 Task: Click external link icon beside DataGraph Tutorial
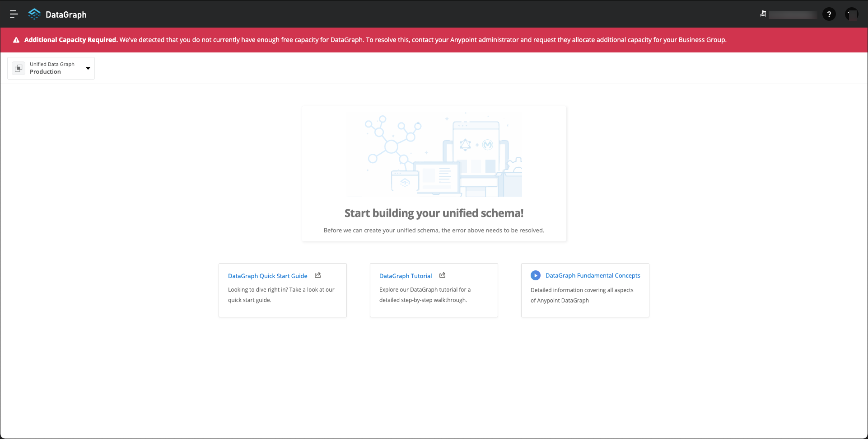[x=442, y=275]
